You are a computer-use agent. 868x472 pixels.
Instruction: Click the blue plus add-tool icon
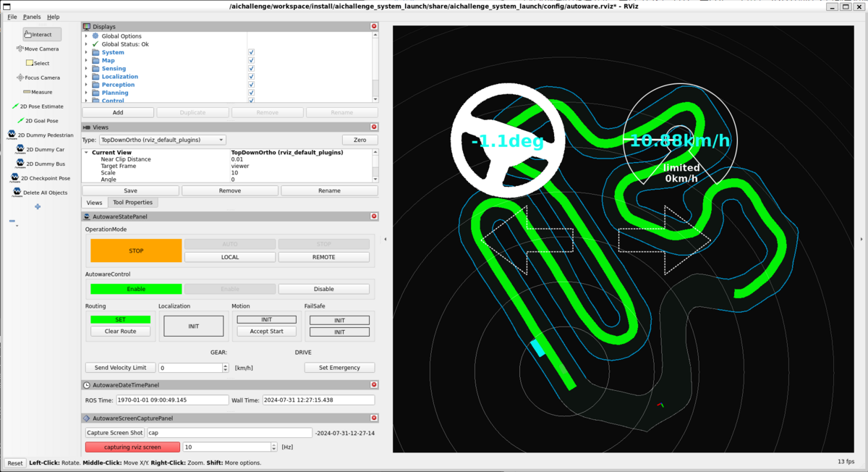pos(38,206)
